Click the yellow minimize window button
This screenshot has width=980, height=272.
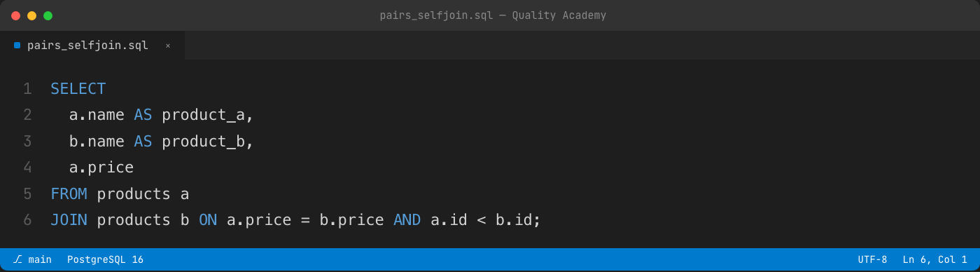pyautogui.click(x=31, y=15)
